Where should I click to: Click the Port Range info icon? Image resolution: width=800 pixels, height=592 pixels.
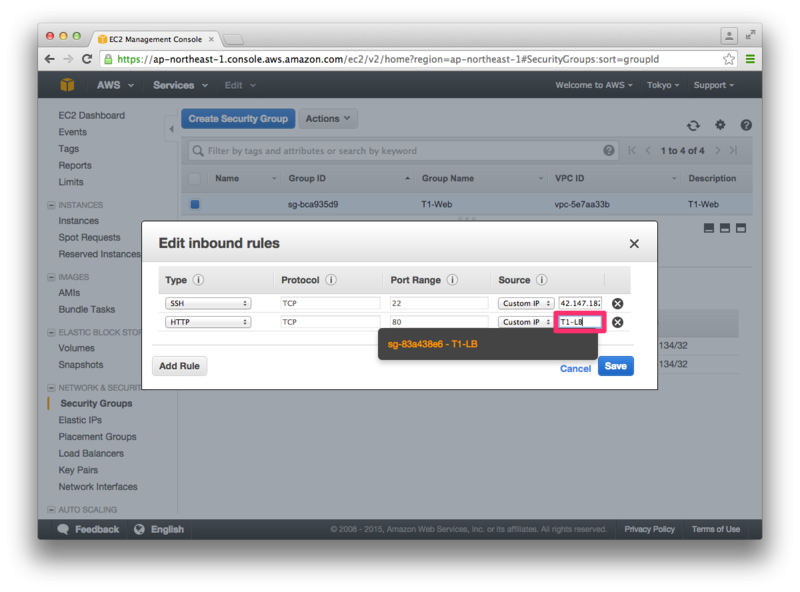point(452,280)
